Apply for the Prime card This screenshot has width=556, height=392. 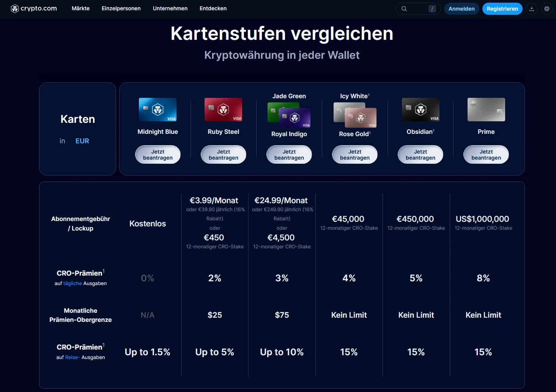(x=486, y=155)
